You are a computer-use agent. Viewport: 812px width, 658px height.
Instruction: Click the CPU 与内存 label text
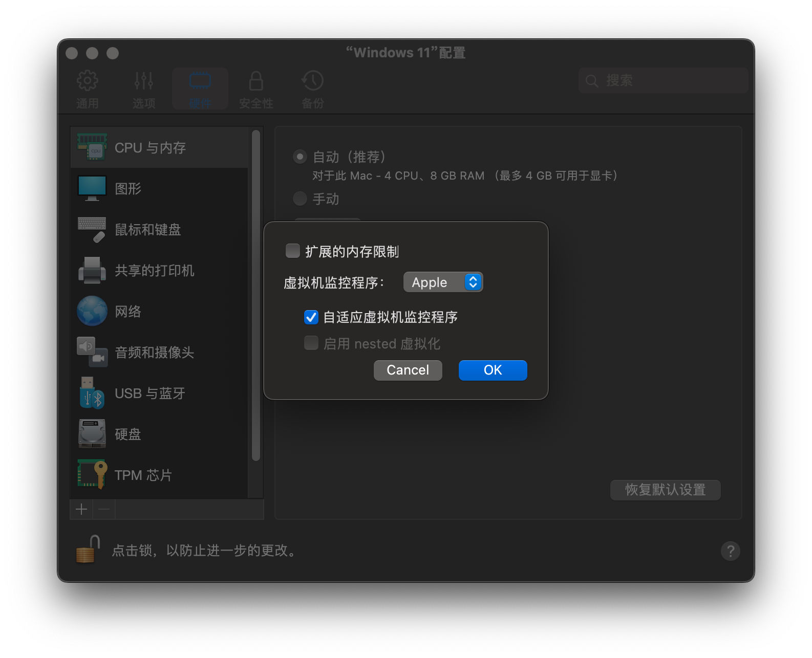tap(150, 147)
